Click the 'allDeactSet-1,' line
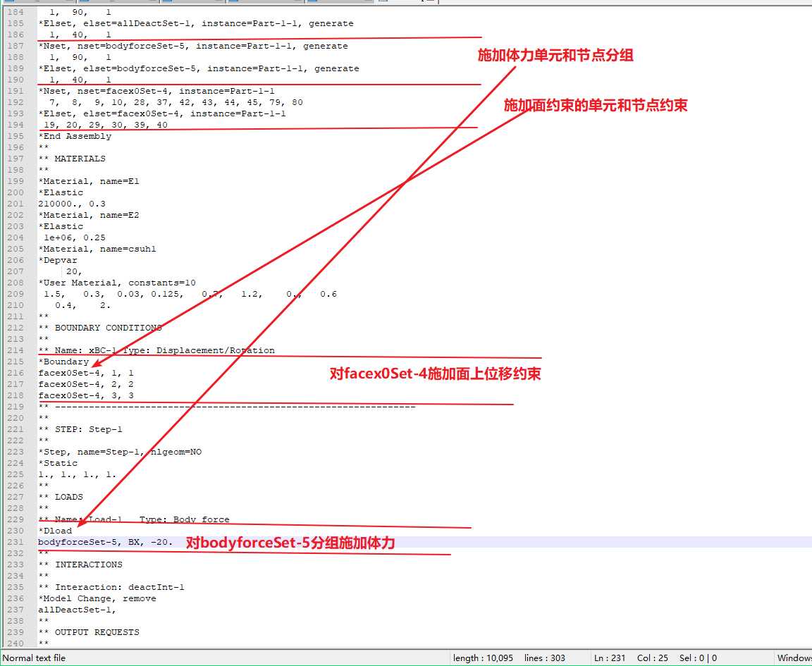The height and width of the screenshot is (666, 812). click(77, 610)
